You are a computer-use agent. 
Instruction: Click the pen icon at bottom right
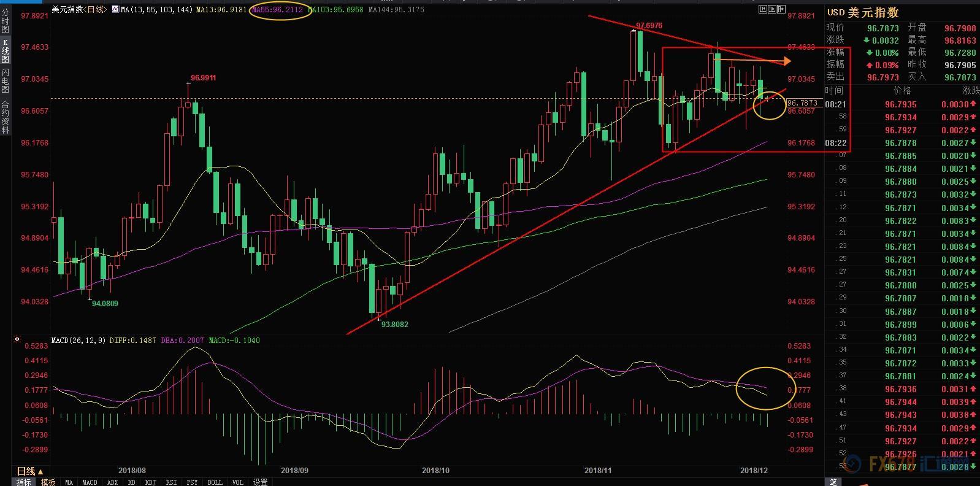tap(833, 482)
